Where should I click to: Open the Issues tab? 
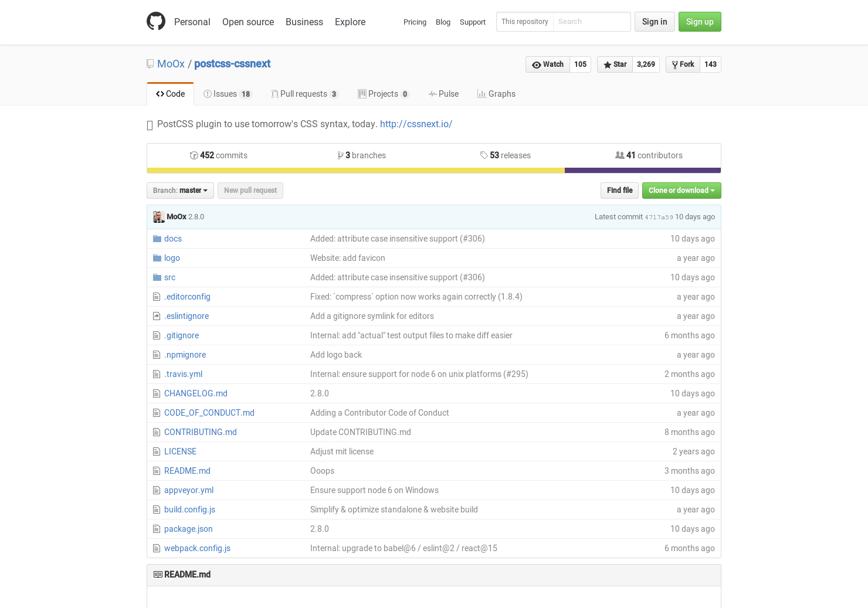tap(227, 94)
